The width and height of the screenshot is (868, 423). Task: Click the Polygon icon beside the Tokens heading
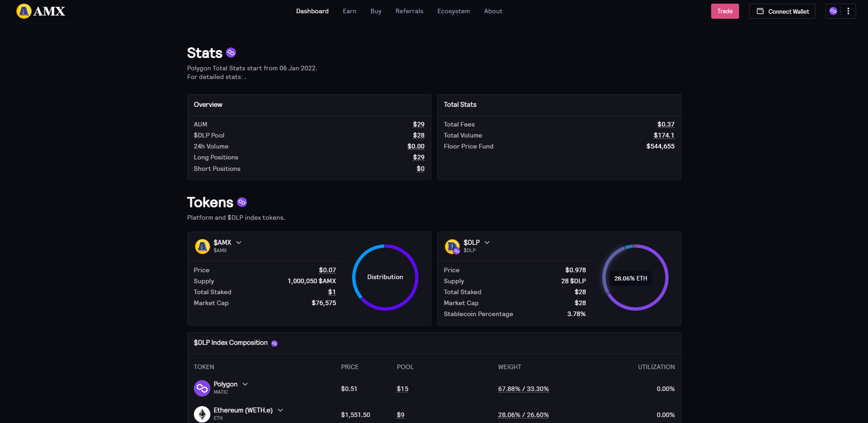[242, 202]
